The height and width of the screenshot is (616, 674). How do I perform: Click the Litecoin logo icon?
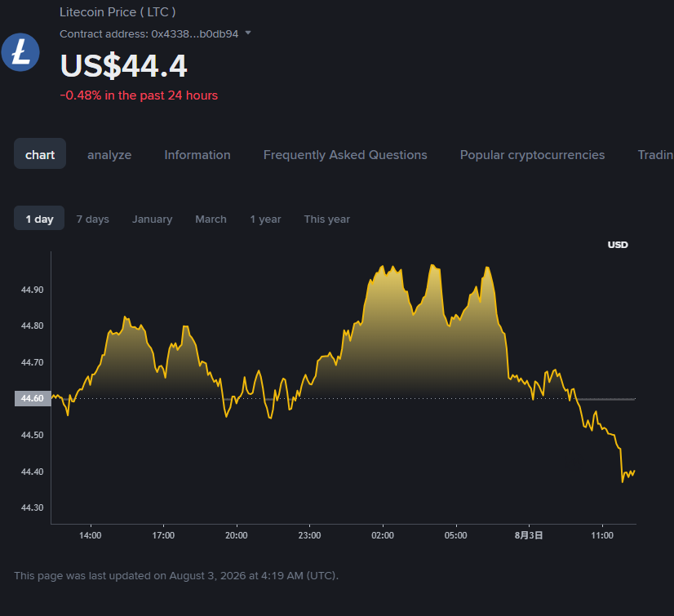click(20, 52)
